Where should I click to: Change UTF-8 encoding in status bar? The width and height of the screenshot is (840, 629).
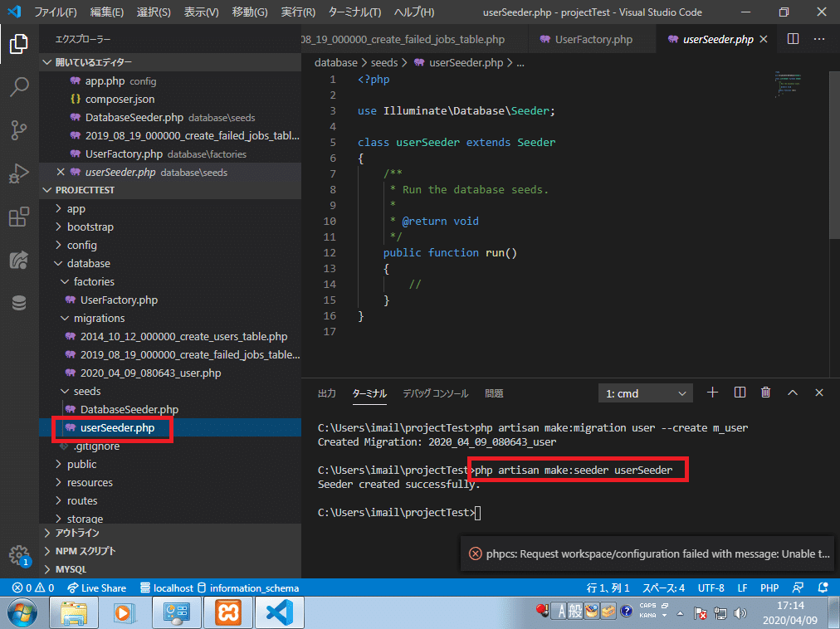click(711, 588)
